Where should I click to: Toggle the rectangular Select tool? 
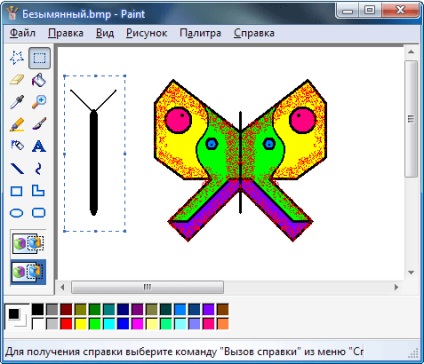pos(39,58)
